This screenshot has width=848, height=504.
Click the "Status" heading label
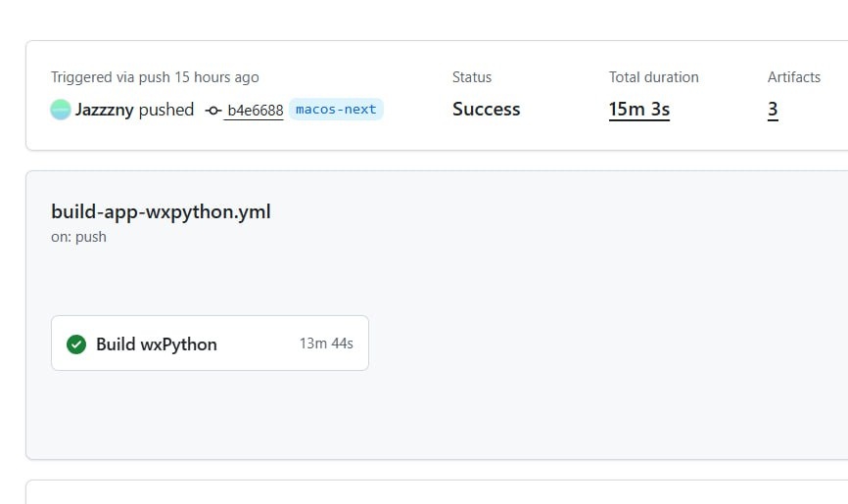coord(472,77)
